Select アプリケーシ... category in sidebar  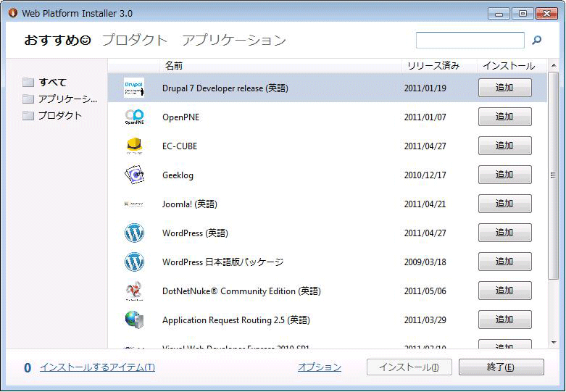(68, 99)
